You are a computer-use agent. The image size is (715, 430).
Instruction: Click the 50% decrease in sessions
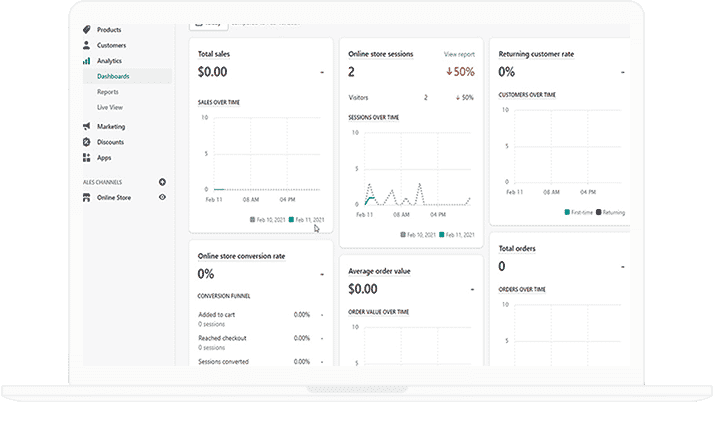pyautogui.click(x=460, y=72)
